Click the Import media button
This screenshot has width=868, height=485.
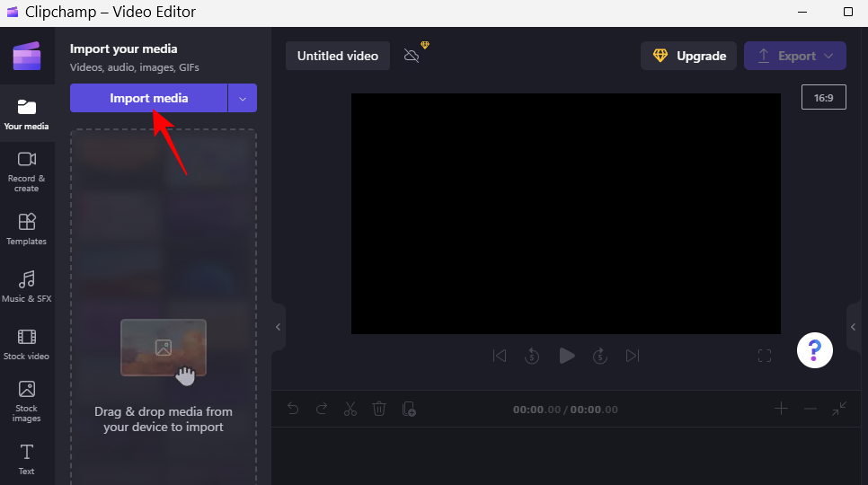[x=148, y=98]
